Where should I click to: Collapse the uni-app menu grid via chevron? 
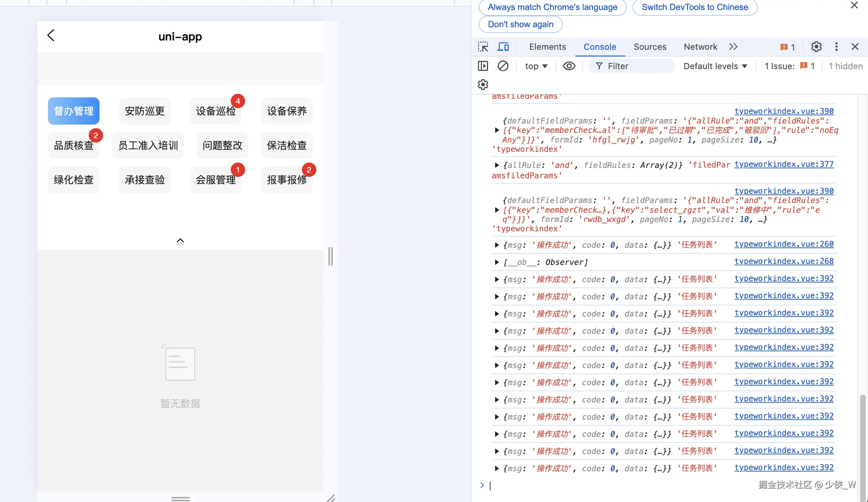coord(180,241)
